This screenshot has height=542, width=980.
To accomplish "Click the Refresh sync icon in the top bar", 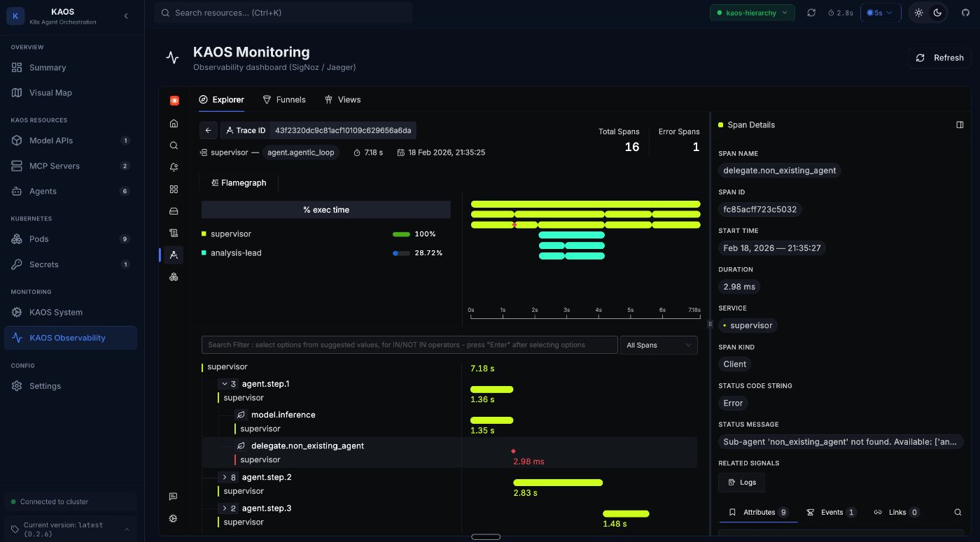I will pyautogui.click(x=812, y=13).
